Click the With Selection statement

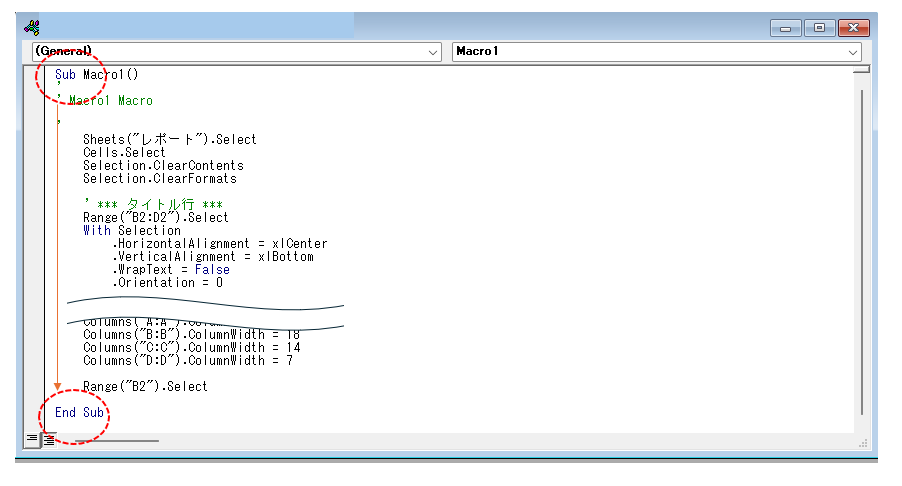(132, 230)
